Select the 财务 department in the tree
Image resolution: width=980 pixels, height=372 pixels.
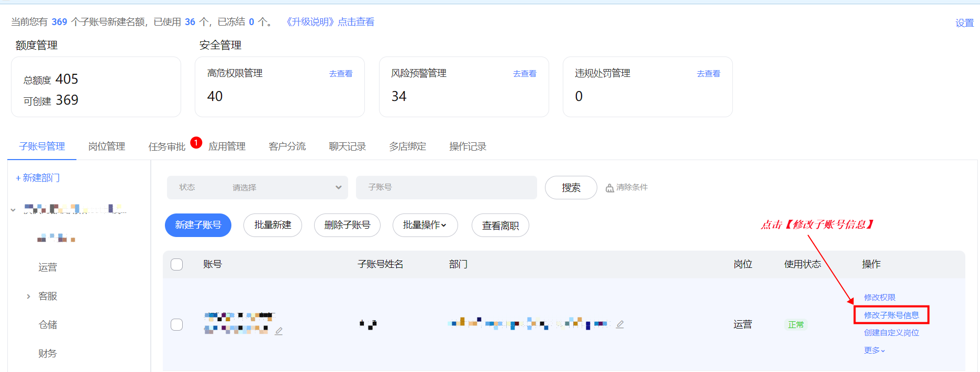[x=48, y=354]
